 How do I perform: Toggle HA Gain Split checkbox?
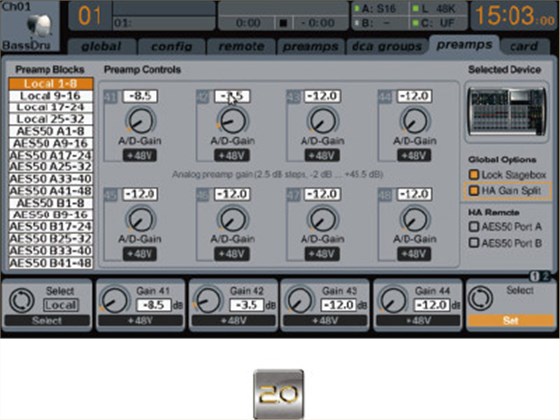point(474,190)
